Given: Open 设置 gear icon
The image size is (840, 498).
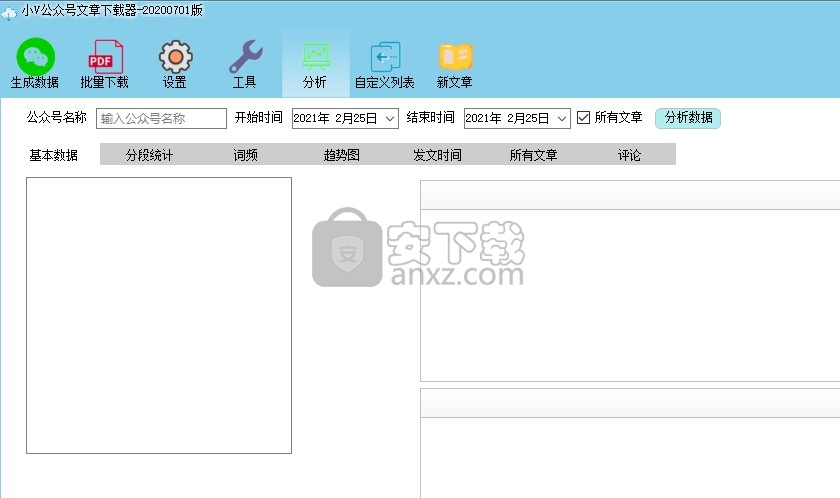Looking at the screenshot, I should [175, 57].
